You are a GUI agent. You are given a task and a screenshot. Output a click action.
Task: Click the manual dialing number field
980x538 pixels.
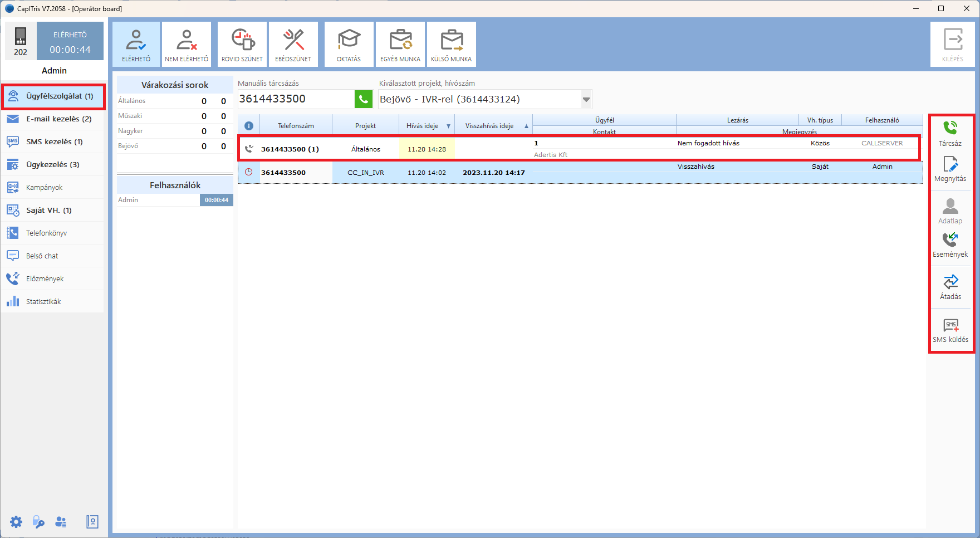[x=295, y=99]
